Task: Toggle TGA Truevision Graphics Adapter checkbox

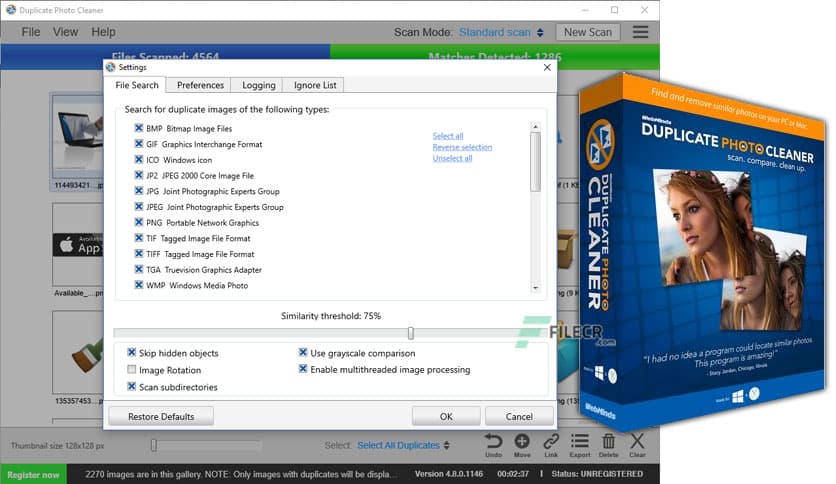Action: pos(139,269)
